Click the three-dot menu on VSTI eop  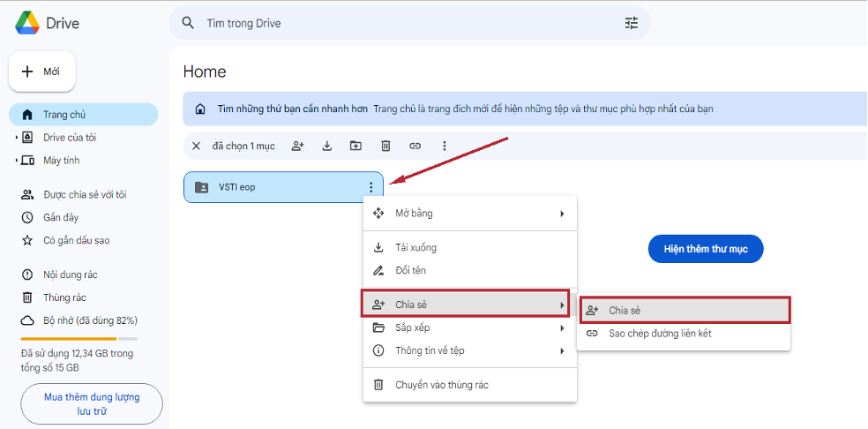(371, 187)
